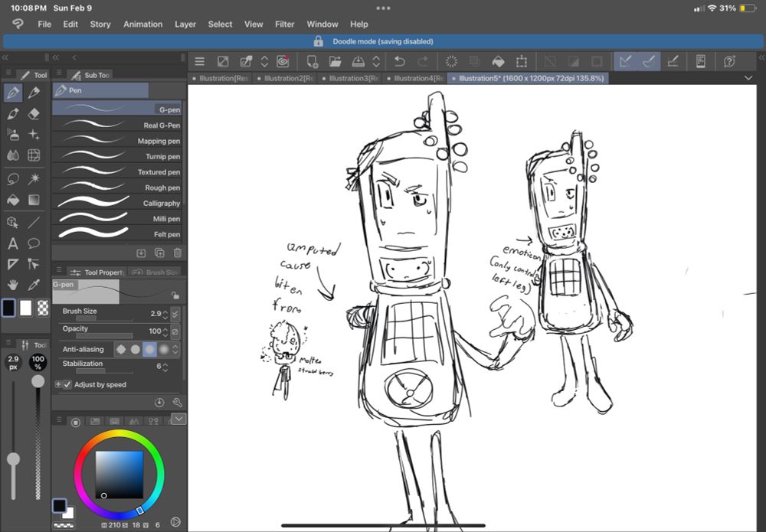
Task: Select the Ruler tool
Action: coord(13,264)
